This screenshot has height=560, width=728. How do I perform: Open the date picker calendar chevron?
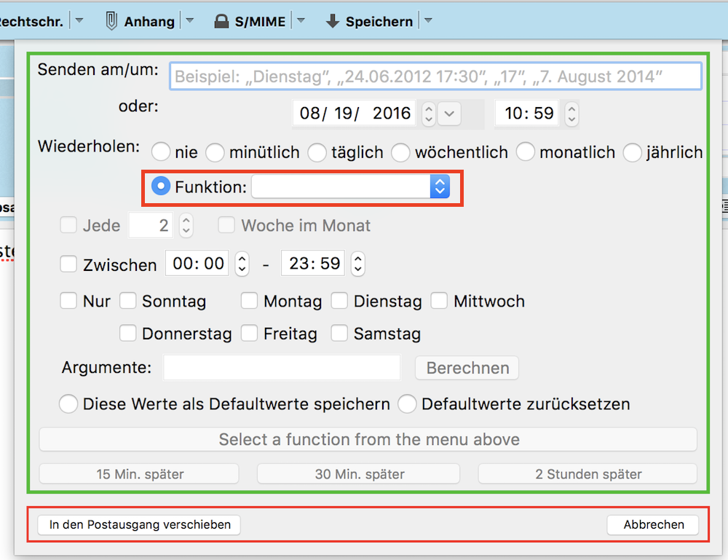coord(450,114)
